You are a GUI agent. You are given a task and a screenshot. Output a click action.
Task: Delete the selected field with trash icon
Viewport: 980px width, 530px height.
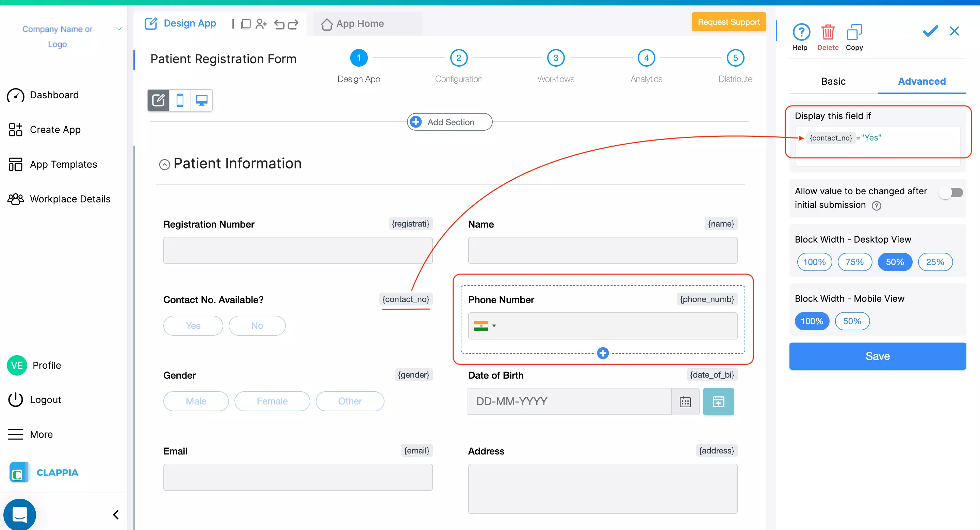(x=828, y=32)
